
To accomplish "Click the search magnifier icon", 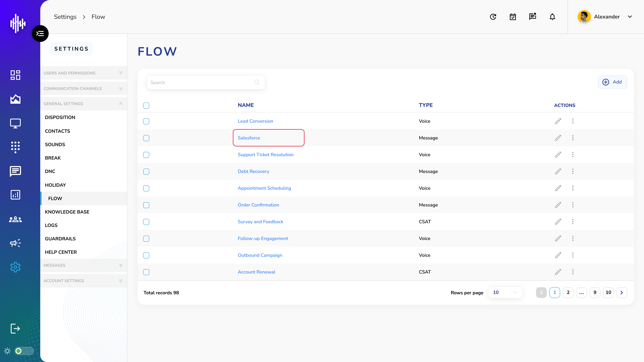I will click(x=257, y=82).
